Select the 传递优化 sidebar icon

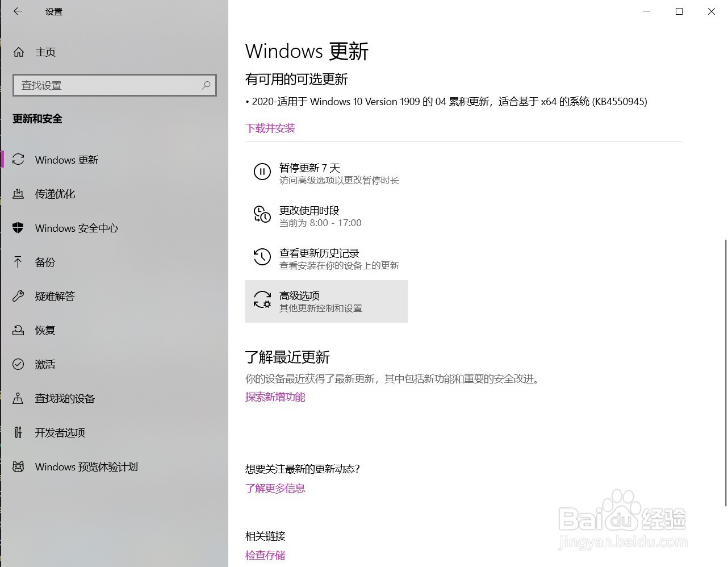[x=18, y=194]
